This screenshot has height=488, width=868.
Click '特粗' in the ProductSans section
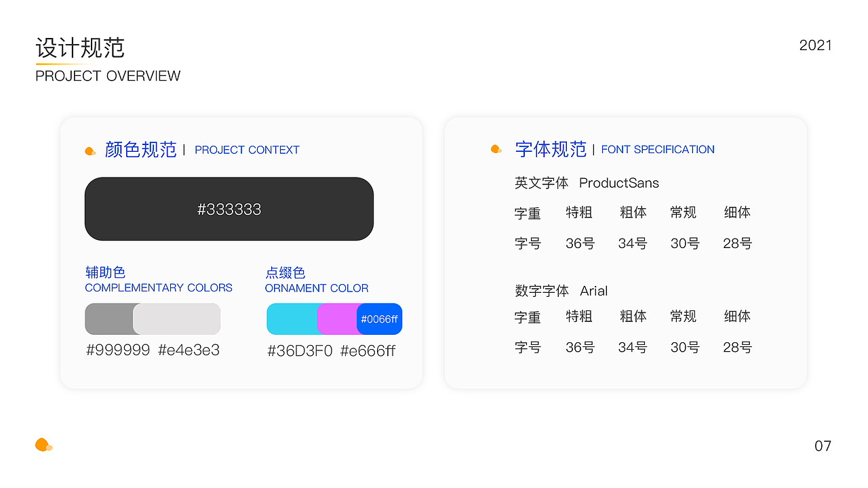pos(579,213)
